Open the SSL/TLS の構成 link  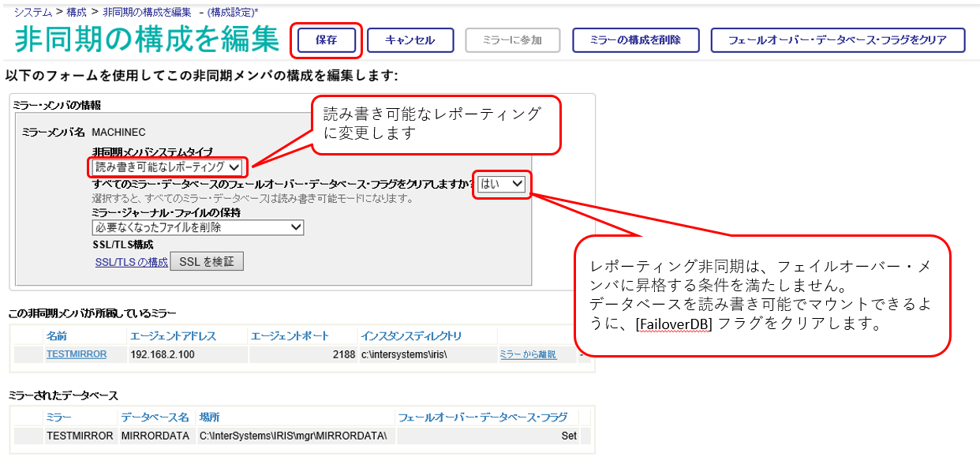(x=131, y=262)
